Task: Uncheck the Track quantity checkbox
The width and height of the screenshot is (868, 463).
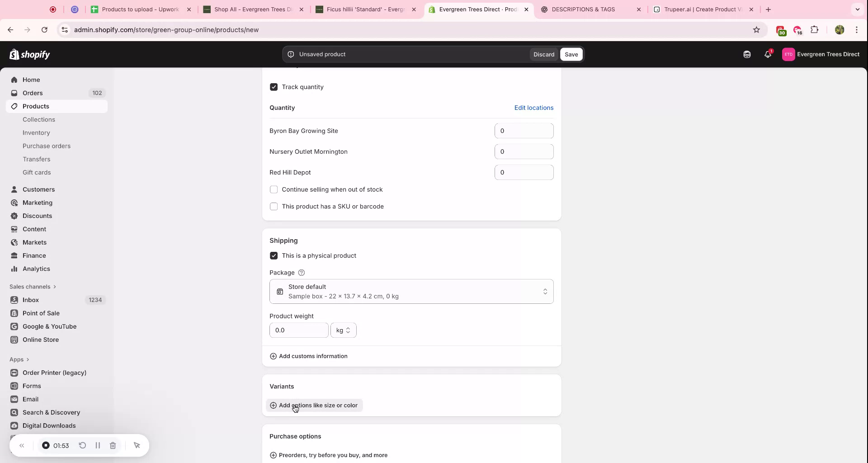Action: coord(274,87)
